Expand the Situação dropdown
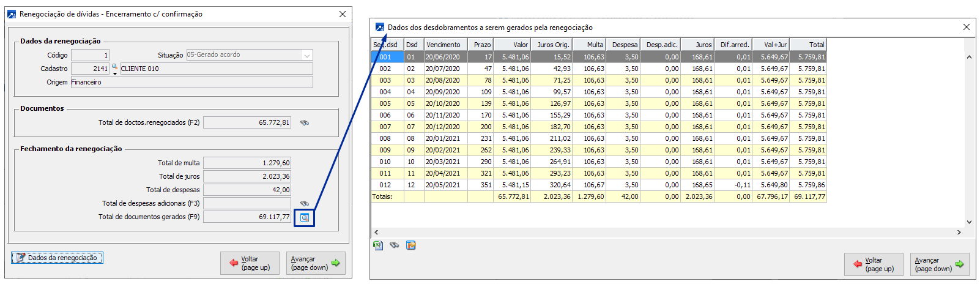The width and height of the screenshot is (980, 284). pos(306,55)
